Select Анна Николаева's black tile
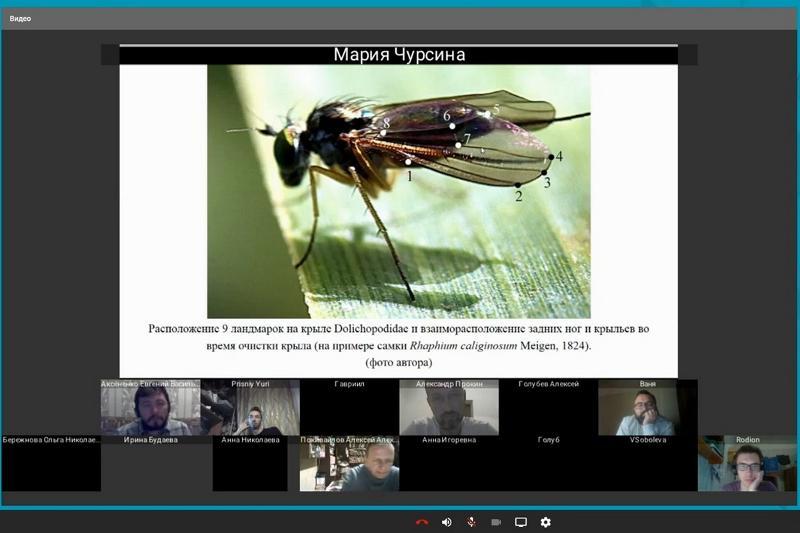 (x=250, y=464)
